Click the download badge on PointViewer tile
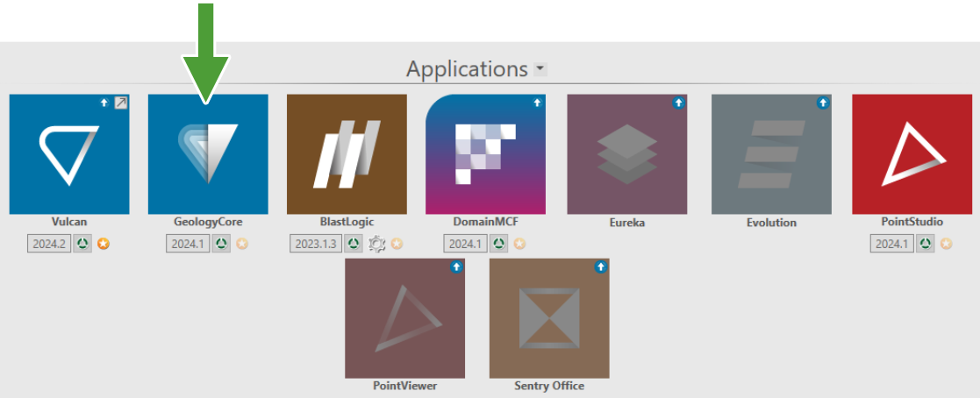This screenshot has width=980, height=398. [x=456, y=267]
